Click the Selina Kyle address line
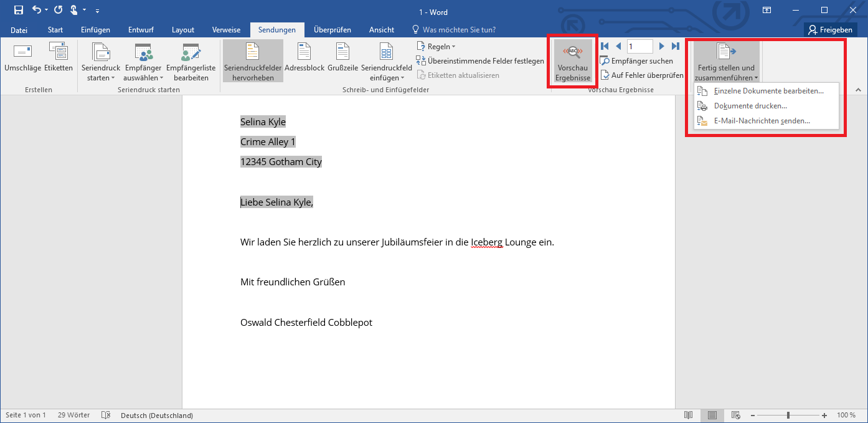Screen dimensions: 868x423 [263, 122]
